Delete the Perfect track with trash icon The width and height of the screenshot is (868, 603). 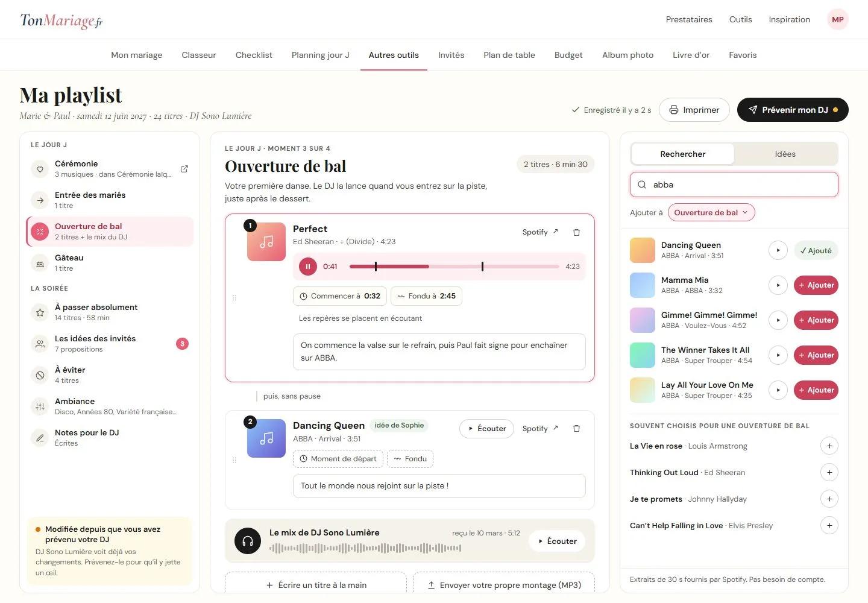click(x=576, y=232)
